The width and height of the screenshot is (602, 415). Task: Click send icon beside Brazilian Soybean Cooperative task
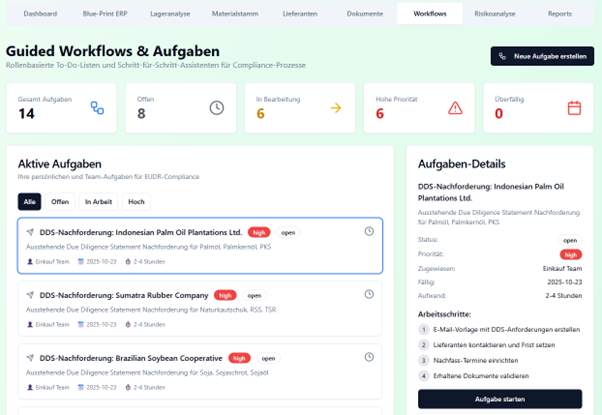coord(30,358)
